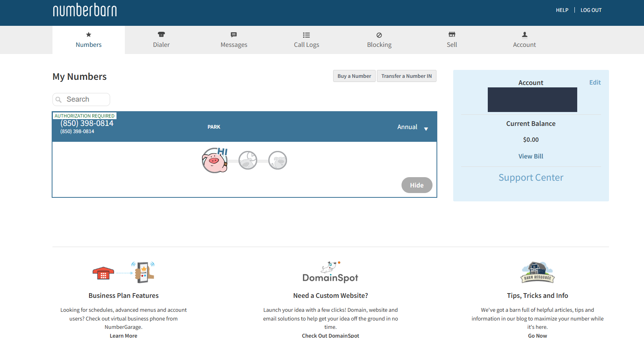Edit the account details
This screenshot has height=338, width=644.
[x=595, y=83]
